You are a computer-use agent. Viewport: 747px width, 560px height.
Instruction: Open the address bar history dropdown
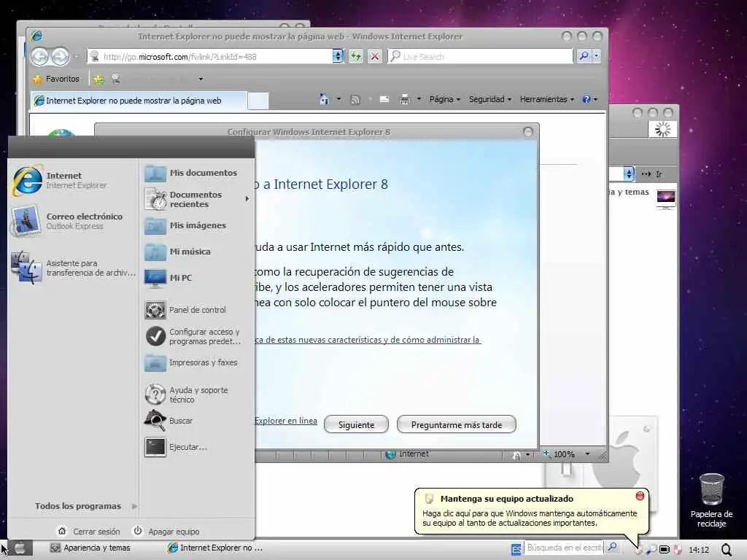click(338, 56)
